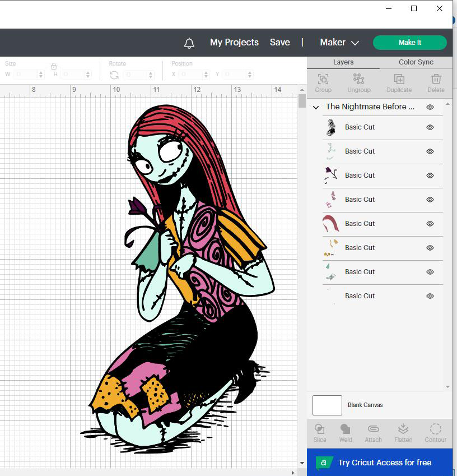Select the pale mint skin layer thumbnail
457x476 pixels.
point(331,151)
